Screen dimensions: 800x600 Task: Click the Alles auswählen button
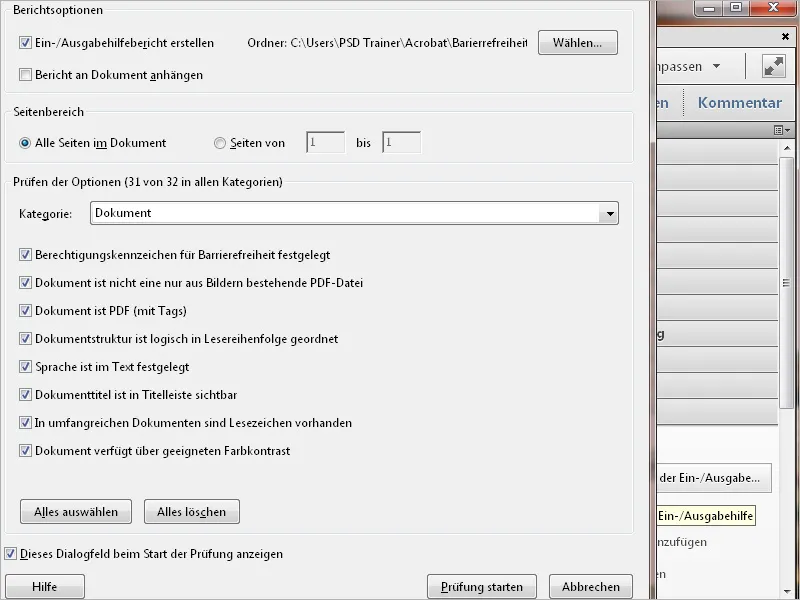tap(76, 512)
